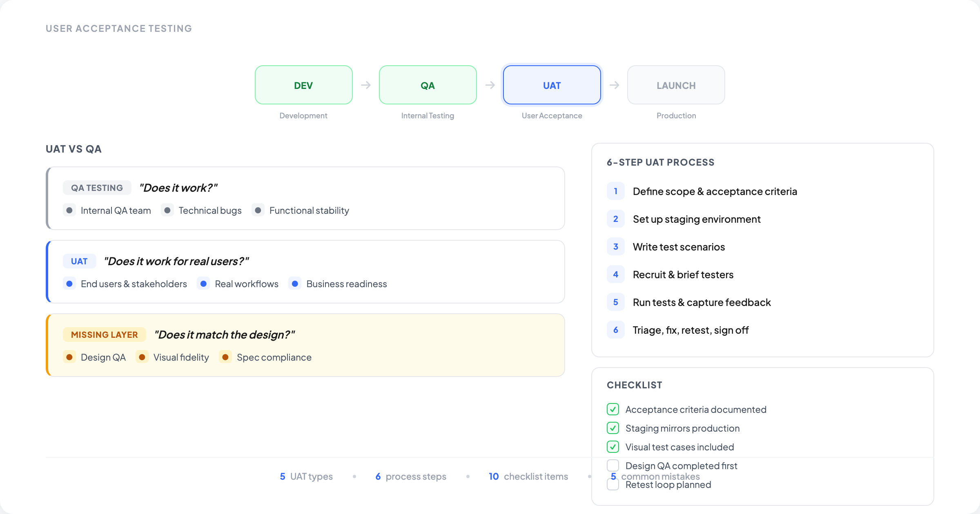Click "Run tests & capture feedback" text

[x=702, y=302]
